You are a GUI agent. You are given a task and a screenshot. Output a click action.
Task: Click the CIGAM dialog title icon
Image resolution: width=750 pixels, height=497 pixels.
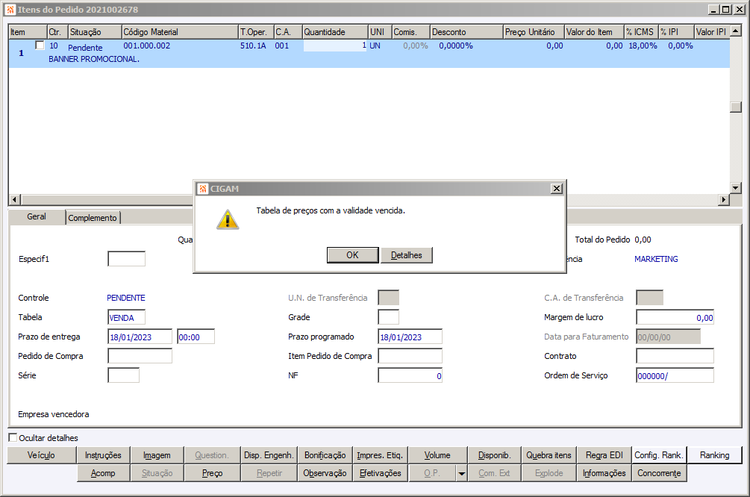pos(203,188)
